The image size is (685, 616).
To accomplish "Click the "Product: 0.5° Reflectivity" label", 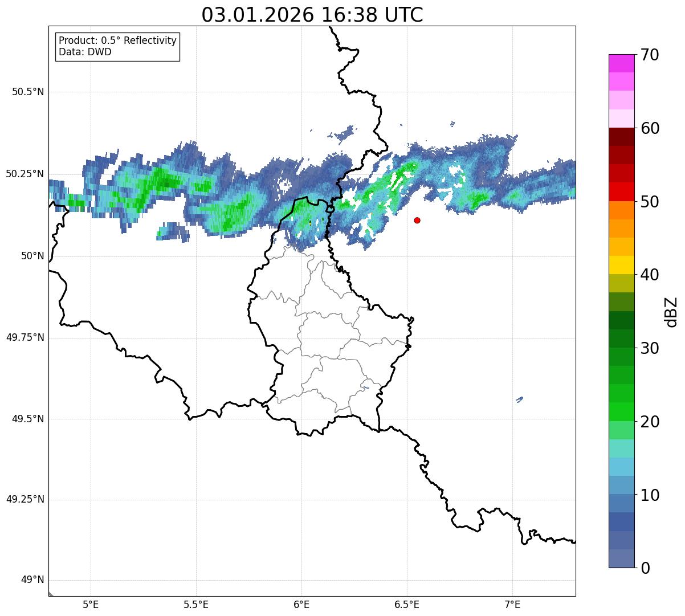I will [118, 41].
